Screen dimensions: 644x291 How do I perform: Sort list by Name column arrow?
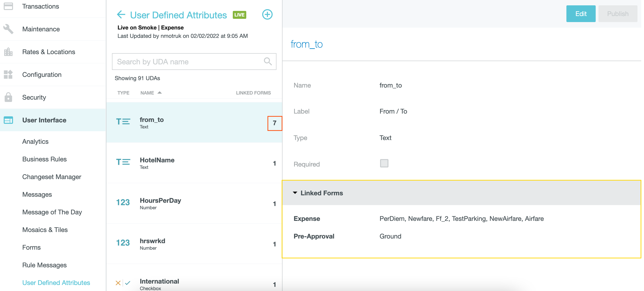click(x=160, y=93)
